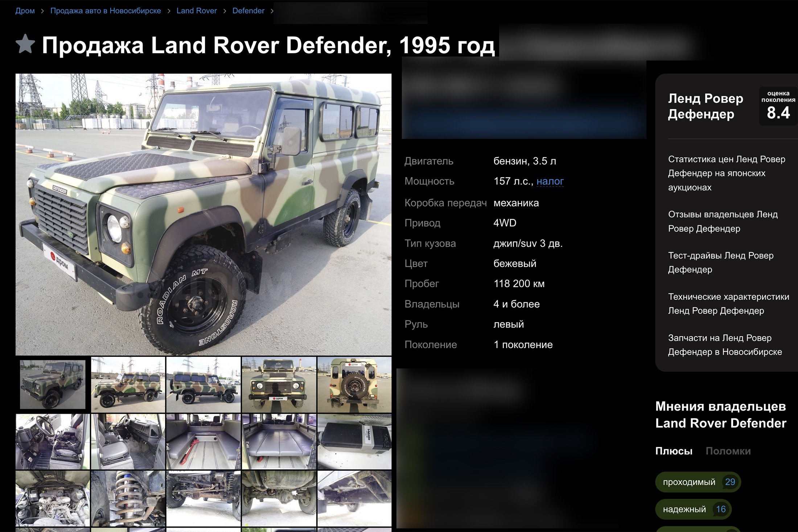
Task: Open the Defender breadcrumb link
Action: coord(248,11)
